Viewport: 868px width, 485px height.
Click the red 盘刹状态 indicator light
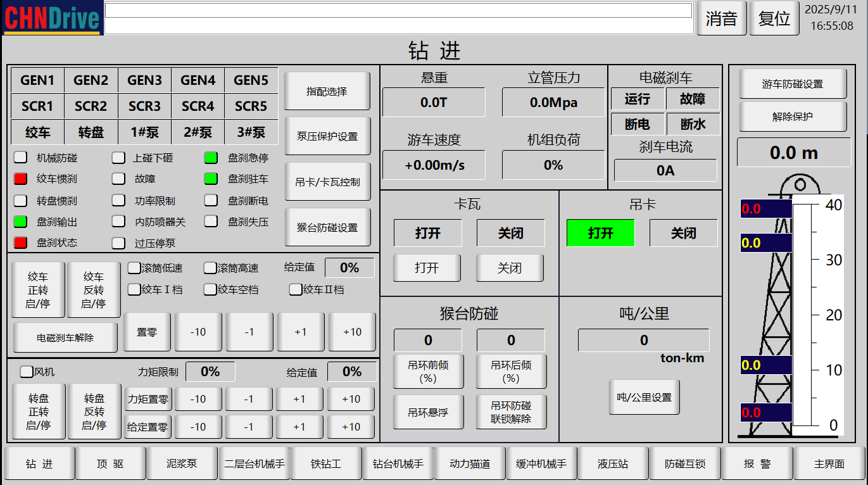point(21,242)
